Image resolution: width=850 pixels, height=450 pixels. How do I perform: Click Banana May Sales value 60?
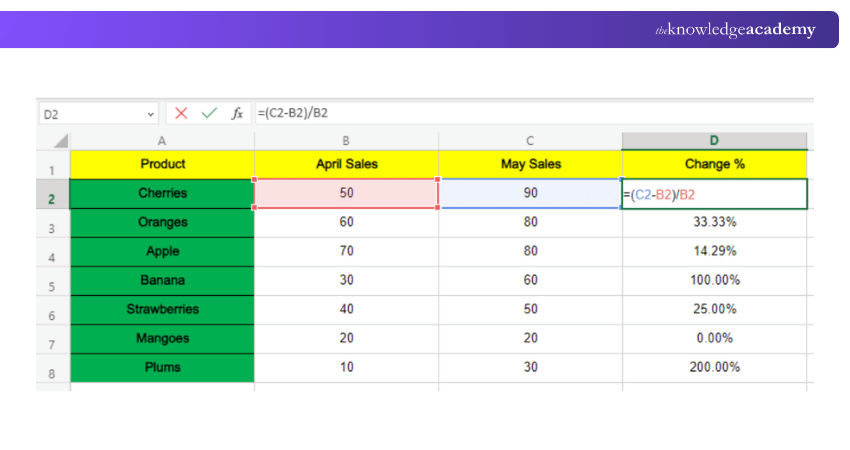(530, 281)
